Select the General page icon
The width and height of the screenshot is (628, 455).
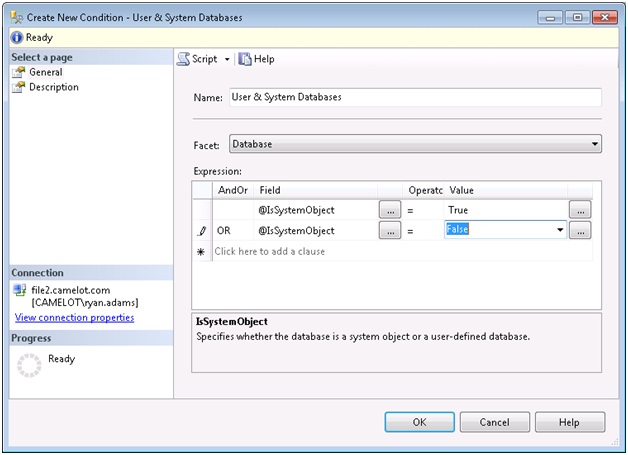pyautogui.click(x=19, y=72)
